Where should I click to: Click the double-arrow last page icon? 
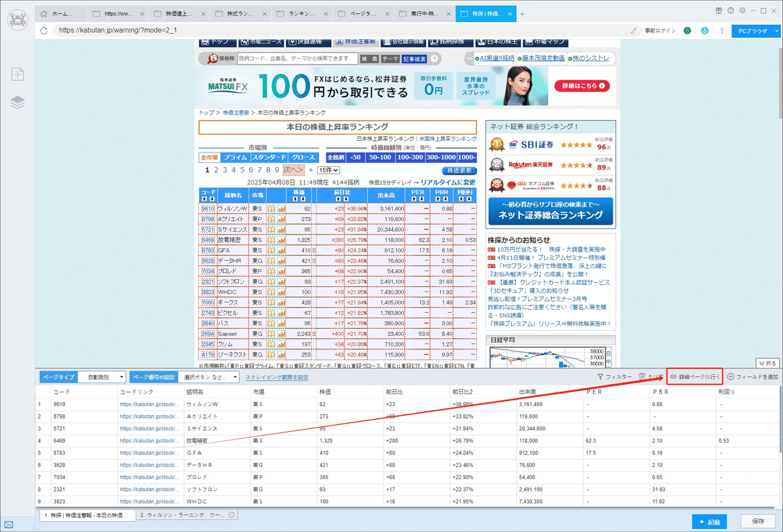tap(311, 170)
